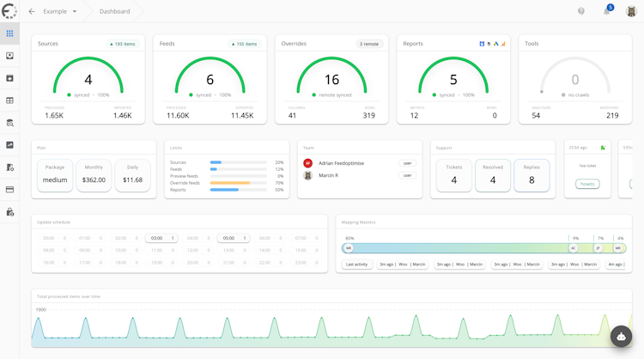Expand the Example project dropdown
644x359 pixels.
tap(60, 11)
